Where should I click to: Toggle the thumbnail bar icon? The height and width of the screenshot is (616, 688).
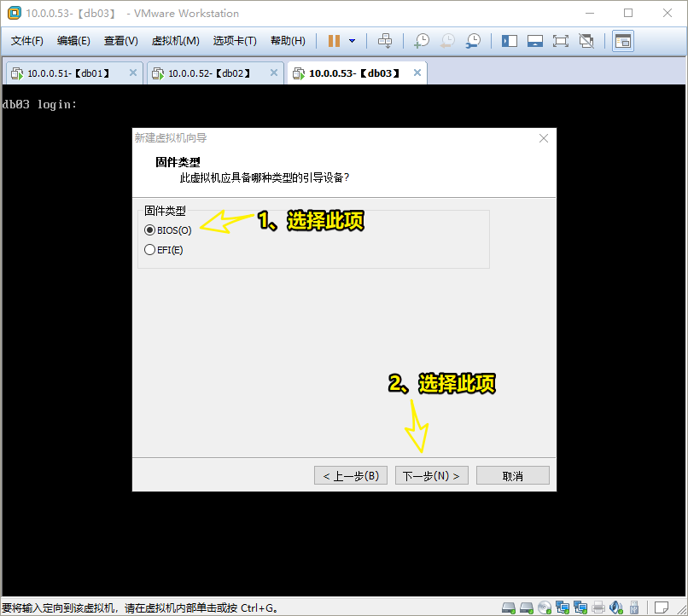[x=535, y=41]
